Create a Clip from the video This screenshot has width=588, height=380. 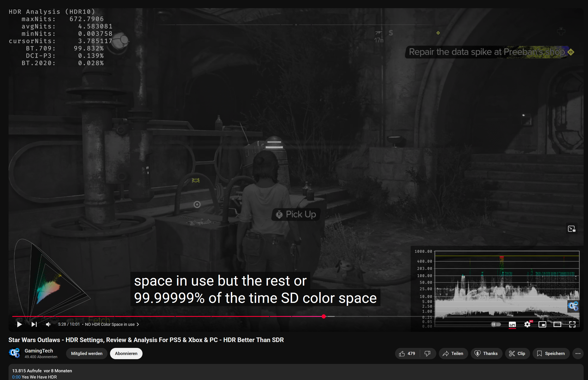[517, 353]
